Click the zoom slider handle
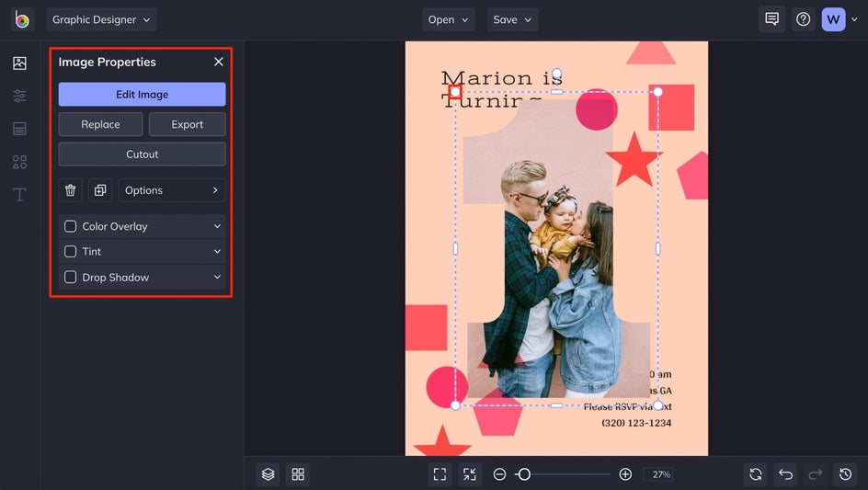868x490 pixels. coord(523,474)
